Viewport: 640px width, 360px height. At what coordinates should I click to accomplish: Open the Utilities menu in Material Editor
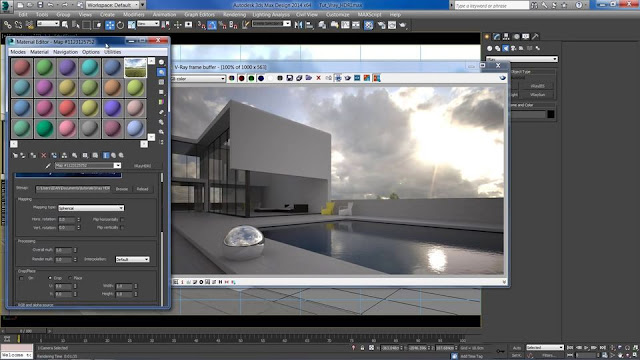[x=112, y=52]
